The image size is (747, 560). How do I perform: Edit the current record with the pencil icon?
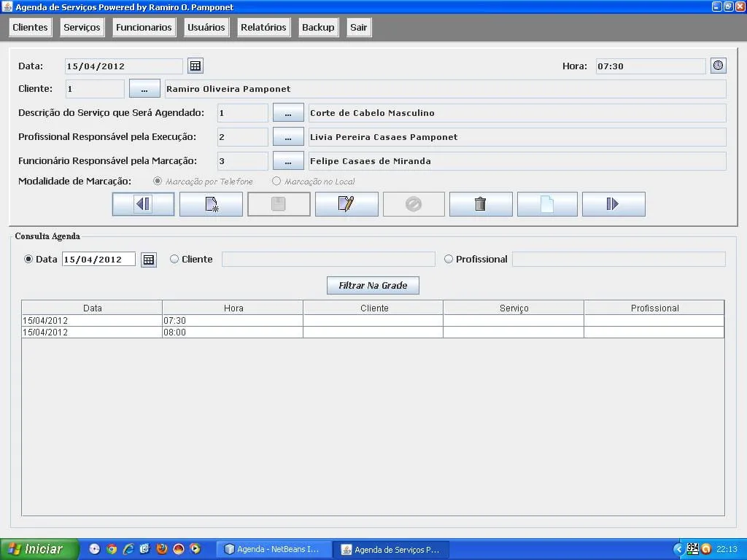(x=347, y=204)
